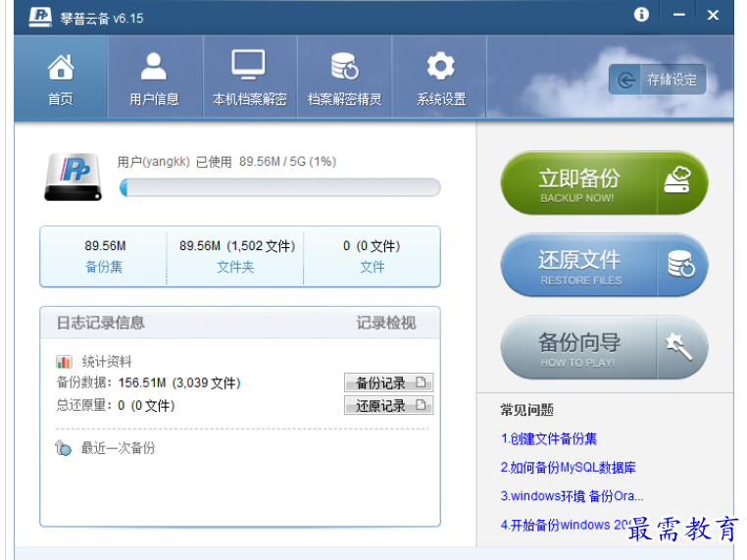
Task: Open the 首页 home tab
Action: (61, 77)
